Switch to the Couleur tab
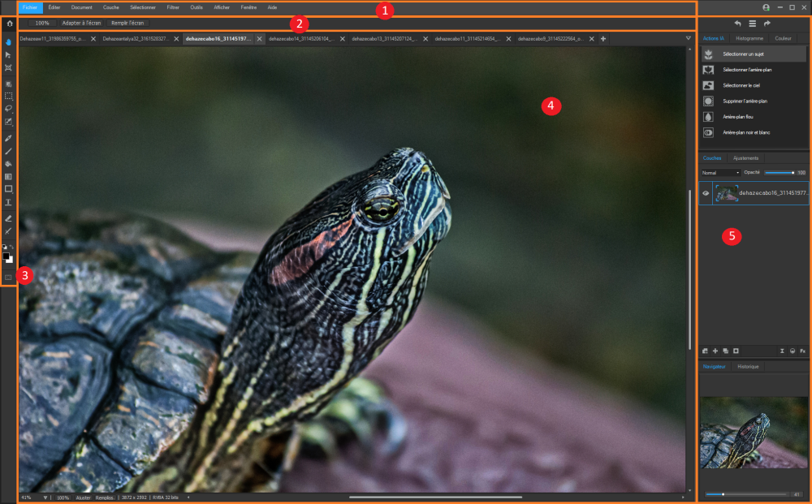The image size is (812, 504). (x=783, y=38)
